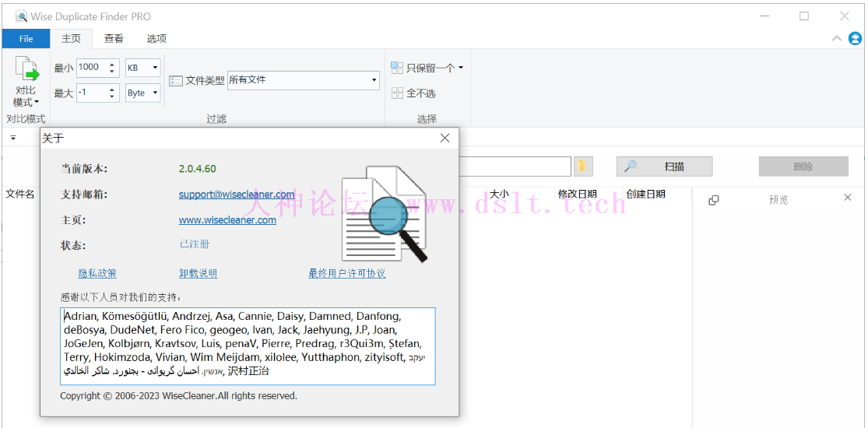The width and height of the screenshot is (868, 428).
Task: Expand the 只保留一个 dropdown arrow
Action: coord(460,68)
